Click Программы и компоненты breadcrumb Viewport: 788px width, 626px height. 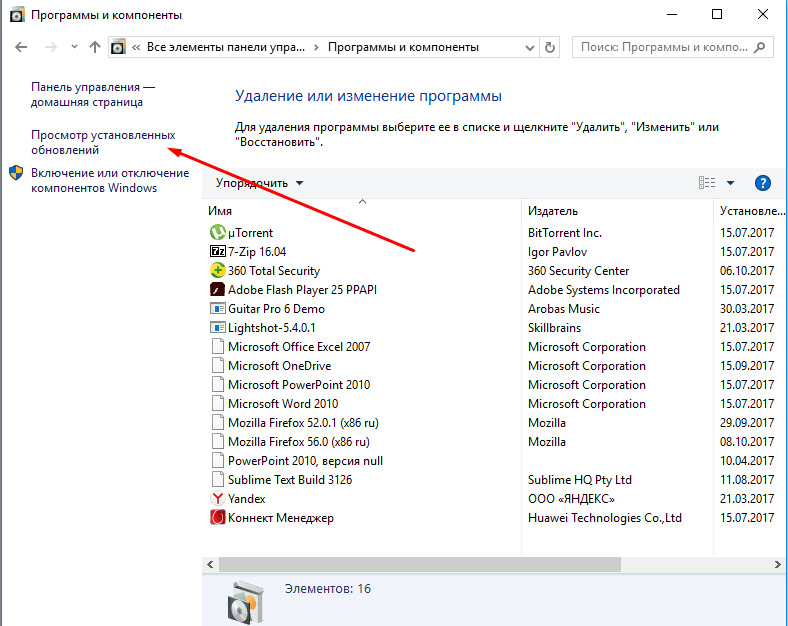(x=403, y=47)
